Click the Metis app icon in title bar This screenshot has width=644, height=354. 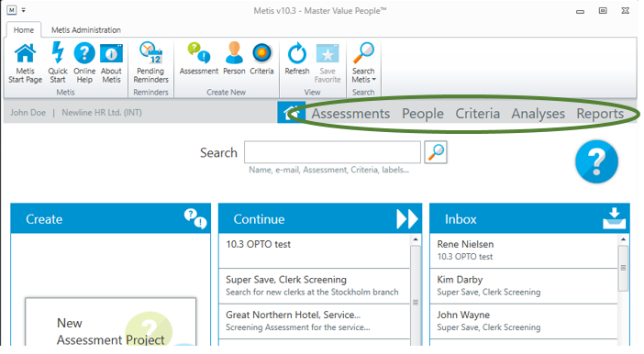[x=12, y=10]
